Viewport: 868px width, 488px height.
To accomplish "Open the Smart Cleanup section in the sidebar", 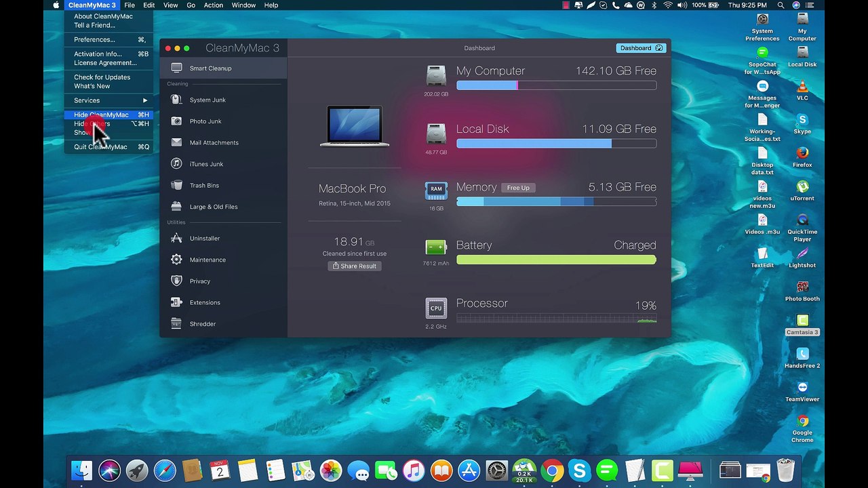I will point(223,68).
